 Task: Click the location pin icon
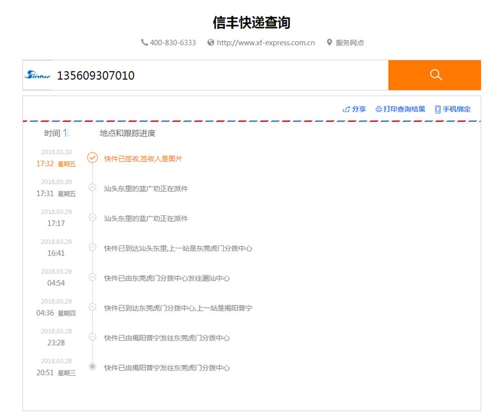[x=330, y=42]
